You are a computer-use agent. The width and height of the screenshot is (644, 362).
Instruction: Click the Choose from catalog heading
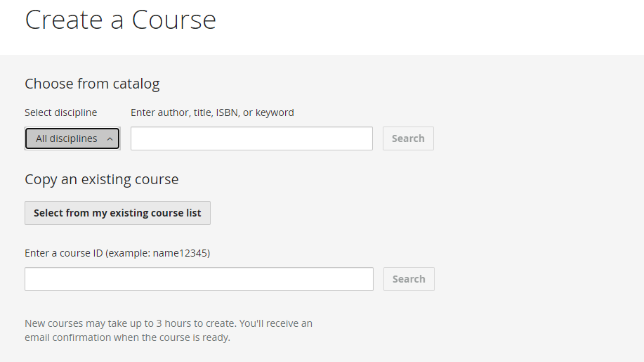point(92,84)
